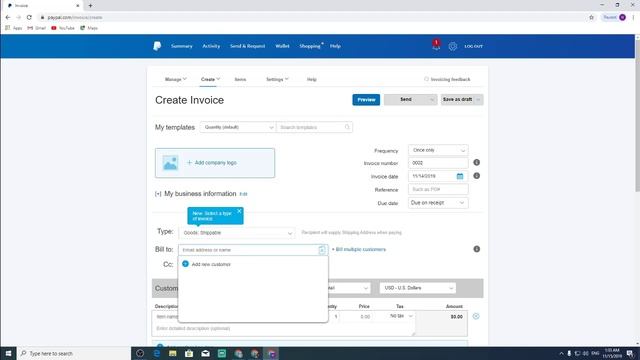Image resolution: width=640 pixels, height=360 pixels.
Task: Close the invoice type tip popup
Action: pos(239,211)
